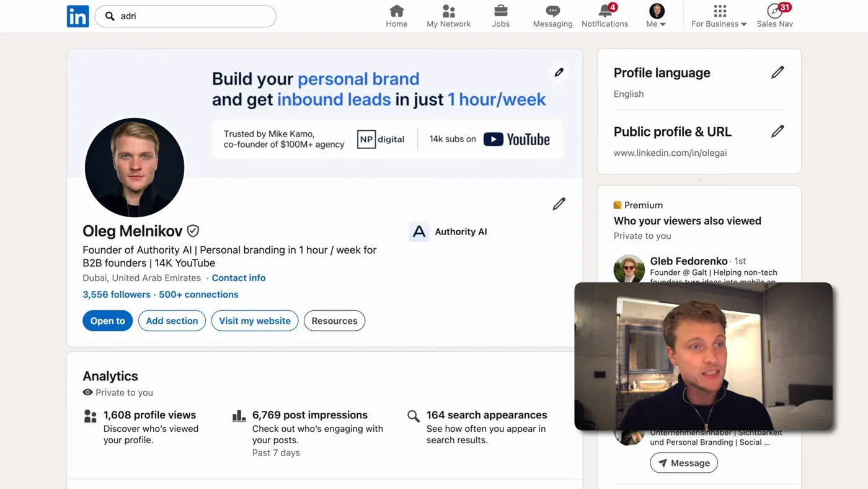
Task: Click the eye icon next to Private to you
Action: pos(87,393)
